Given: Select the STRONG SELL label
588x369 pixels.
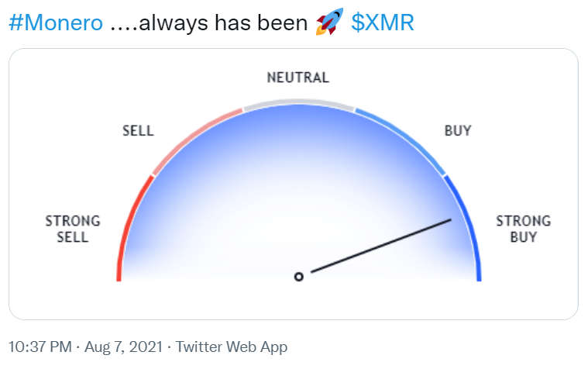Looking at the screenshot, I should 73,229.
